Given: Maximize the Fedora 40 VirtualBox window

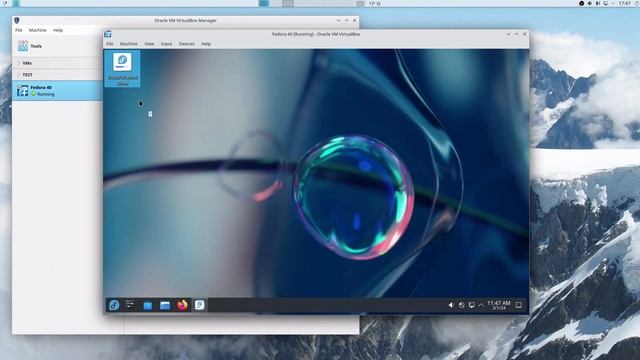Looking at the screenshot, I should tap(517, 34).
